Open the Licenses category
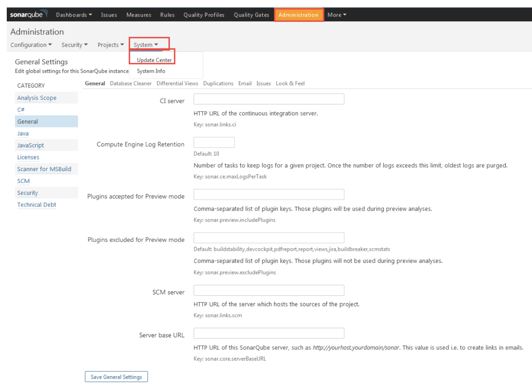532x392 pixels. click(28, 157)
